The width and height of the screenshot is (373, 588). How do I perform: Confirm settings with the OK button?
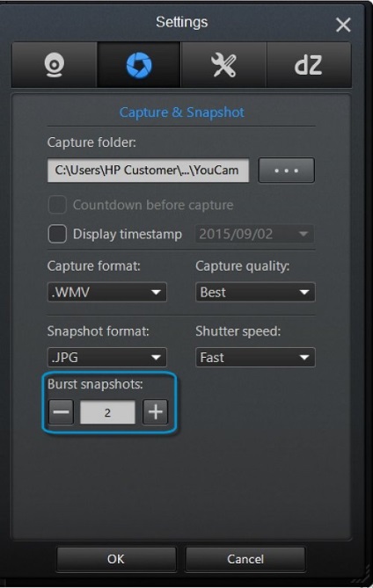pos(116,559)
